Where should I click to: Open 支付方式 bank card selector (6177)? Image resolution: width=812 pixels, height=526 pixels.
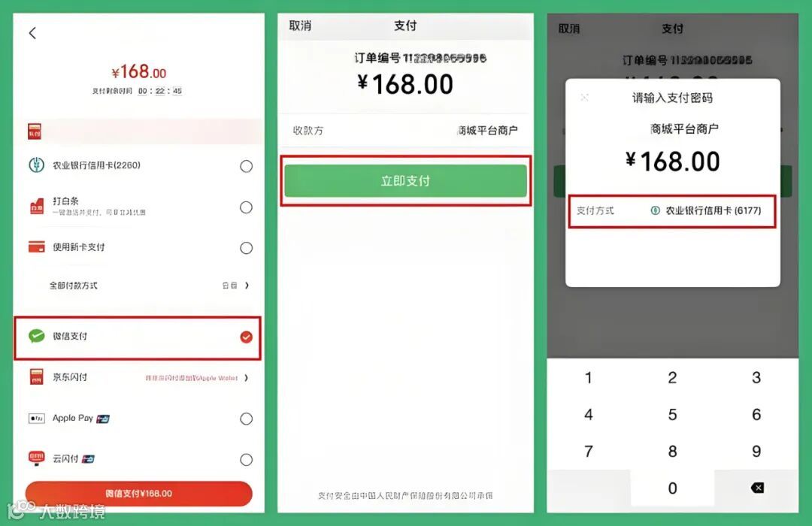[671, 210]
